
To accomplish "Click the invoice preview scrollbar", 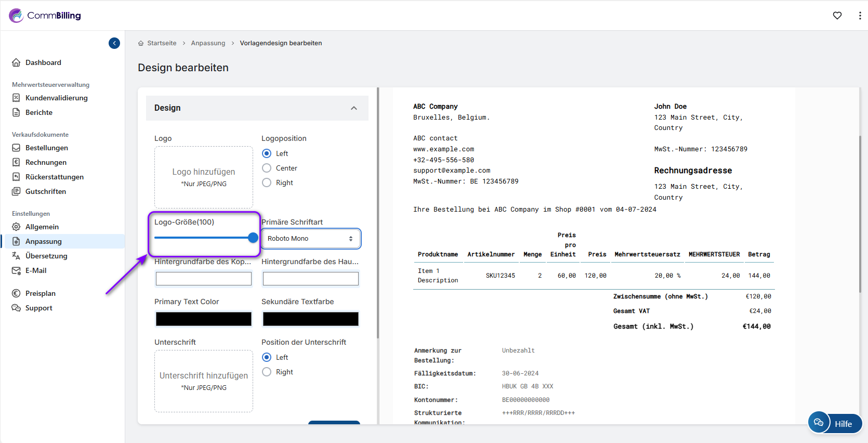I will 860,213.
